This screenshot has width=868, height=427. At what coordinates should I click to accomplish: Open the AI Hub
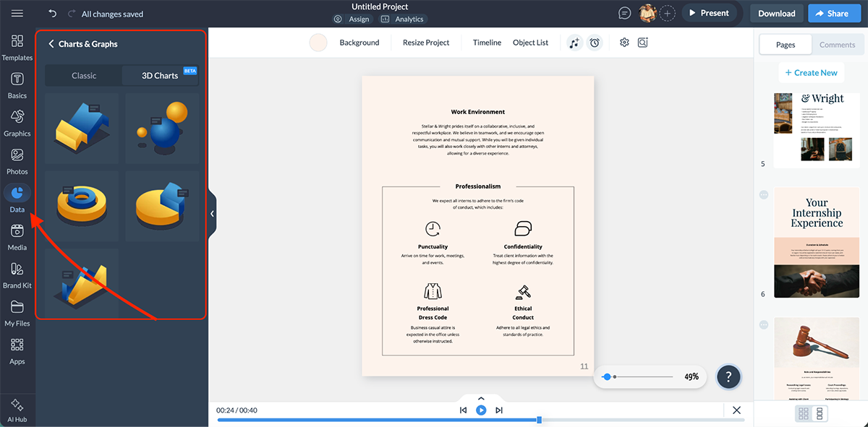click(17, 409)
